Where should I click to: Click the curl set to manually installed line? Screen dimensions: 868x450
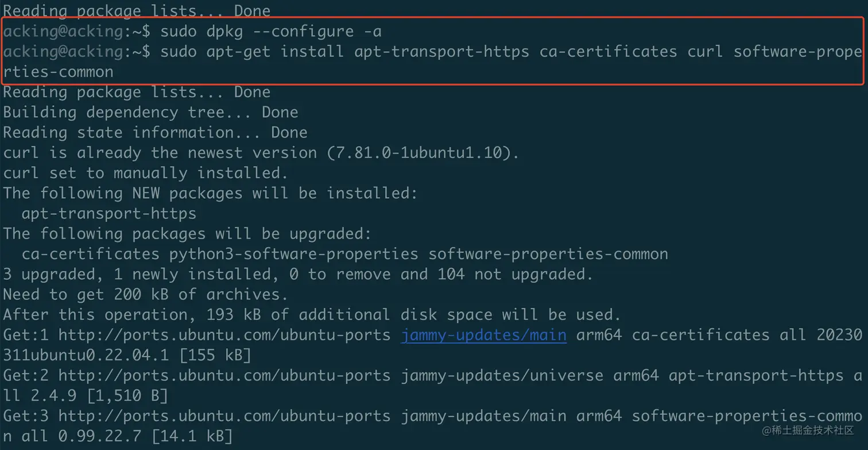pos(145,173)
